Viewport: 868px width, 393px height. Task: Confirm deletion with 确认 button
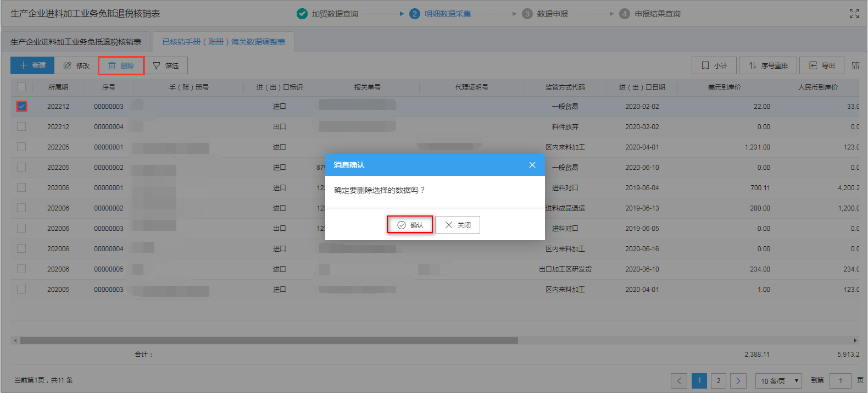point(410,225)
